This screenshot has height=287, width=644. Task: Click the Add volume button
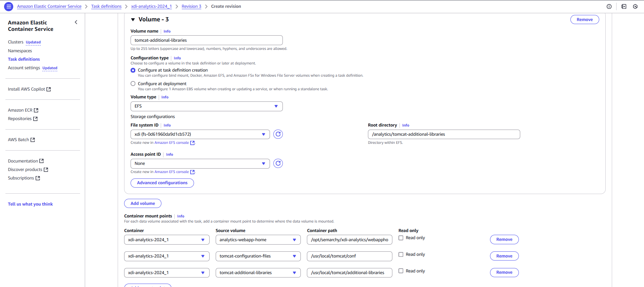coord(143,204)
